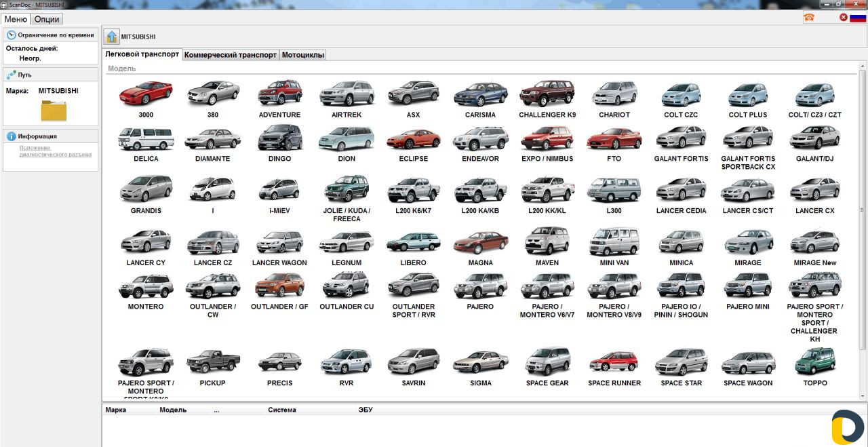868x447 pixels.
Task: Choose the TOPPO green car
Action: pos(815,361)
